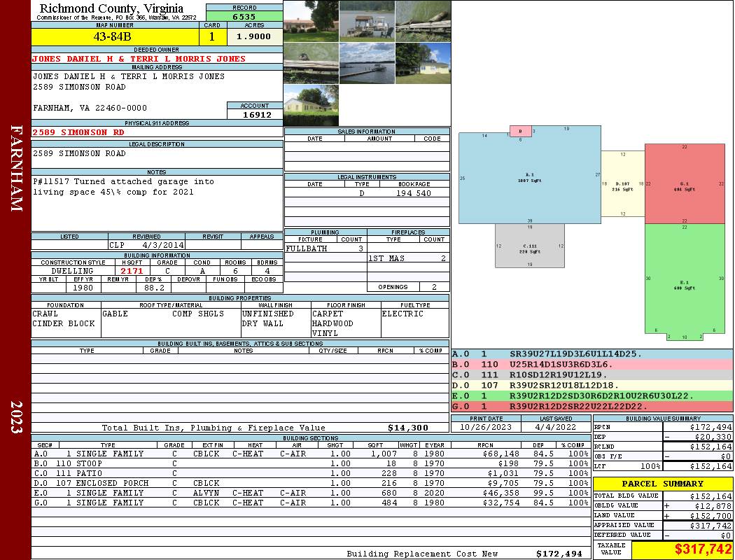
Task: Select the brick house with lawn photo
Action: click(x=310, y=21)
